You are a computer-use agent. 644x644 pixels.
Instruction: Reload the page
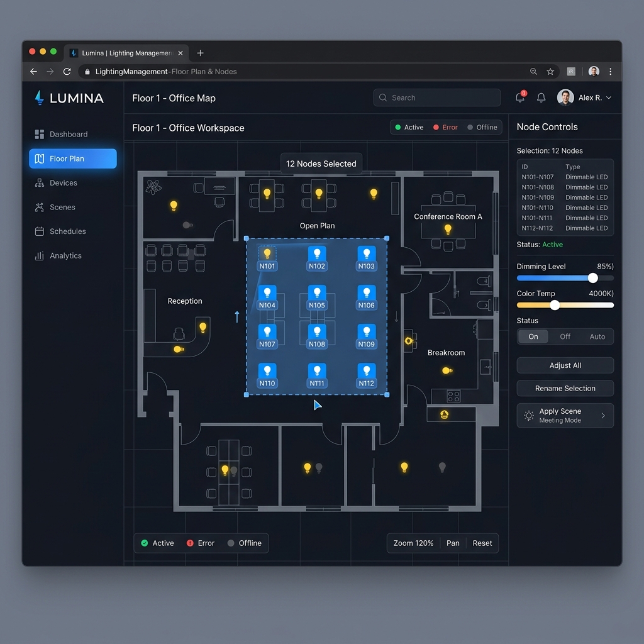[67, 72]
